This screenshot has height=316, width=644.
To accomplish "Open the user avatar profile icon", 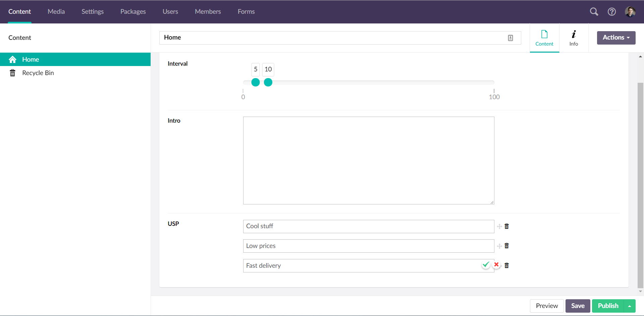I will pyautogui.click(x=630, y=11).
